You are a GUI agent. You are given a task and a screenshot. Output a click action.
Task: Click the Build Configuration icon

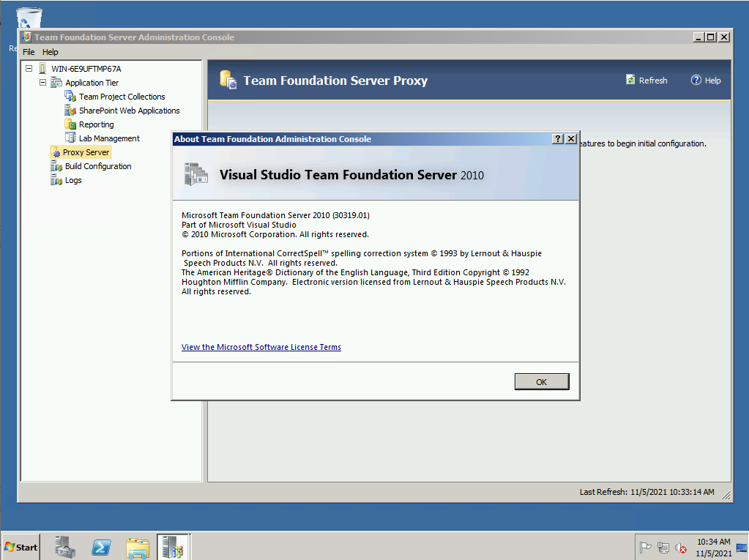coord(56,166)
